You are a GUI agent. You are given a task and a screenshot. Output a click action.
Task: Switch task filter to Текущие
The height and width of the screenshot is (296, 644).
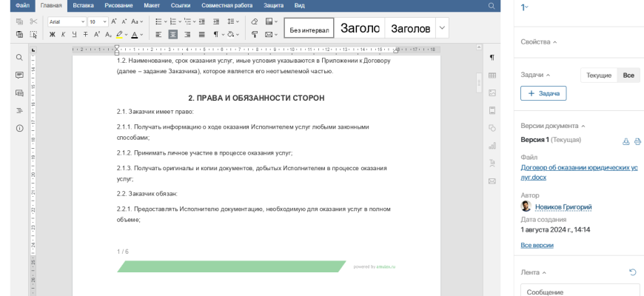click(x=599, y=75)
